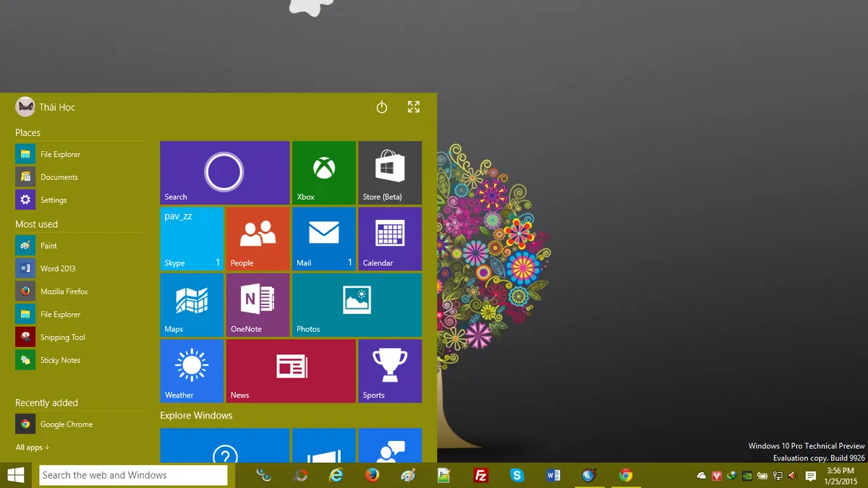868x488 pixels.
Task: Open the question mark tile under Explore Windows
Action: click(224, 445)
